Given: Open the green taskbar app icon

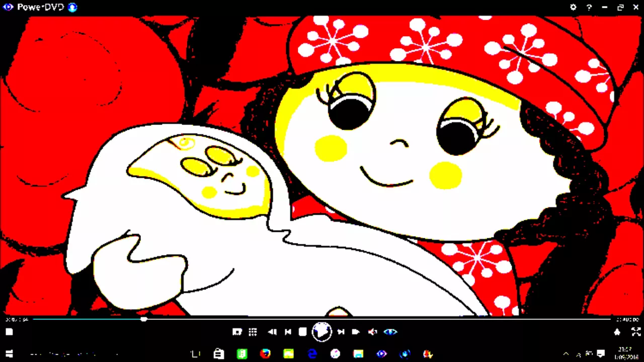Looking at the screenshot, I should point(242,354).
